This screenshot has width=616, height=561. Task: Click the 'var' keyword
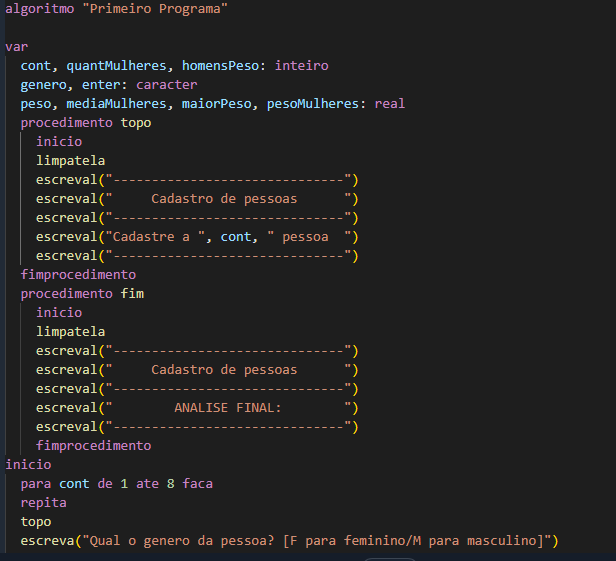(16, 47)
